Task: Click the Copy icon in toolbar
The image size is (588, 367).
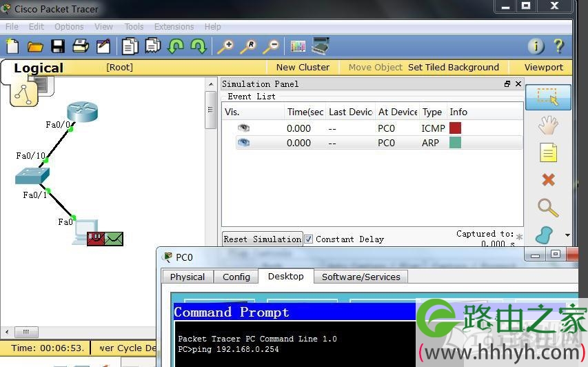Action: (130, 46)
